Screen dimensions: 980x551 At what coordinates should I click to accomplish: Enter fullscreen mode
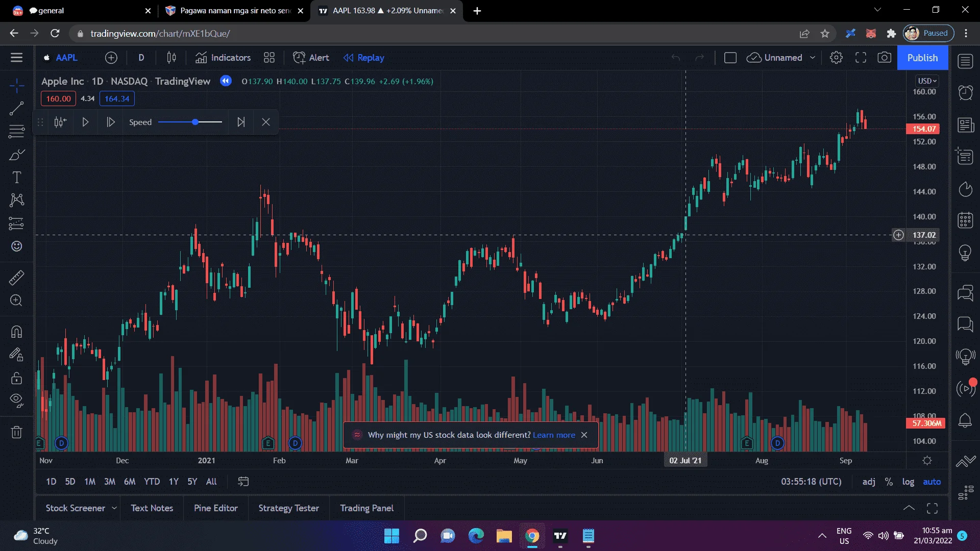(x=861, y=58)
